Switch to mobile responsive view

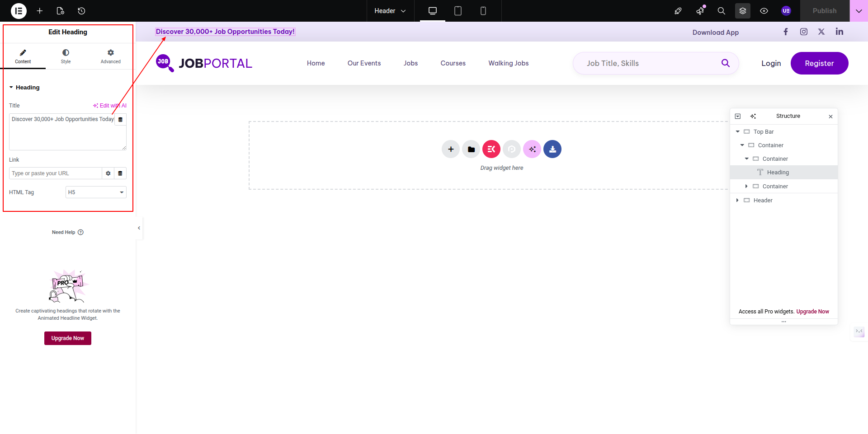(483, 11)
